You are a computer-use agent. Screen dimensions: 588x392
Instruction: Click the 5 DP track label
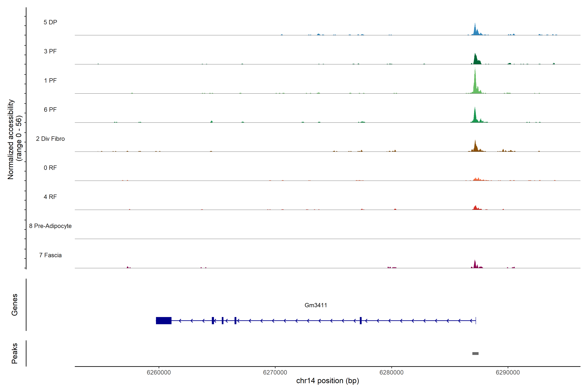[50, 22]
